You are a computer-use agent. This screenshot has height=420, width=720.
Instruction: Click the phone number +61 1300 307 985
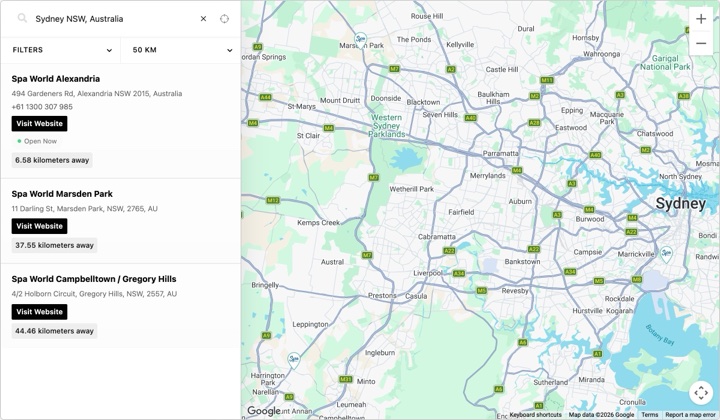[42, 106]
